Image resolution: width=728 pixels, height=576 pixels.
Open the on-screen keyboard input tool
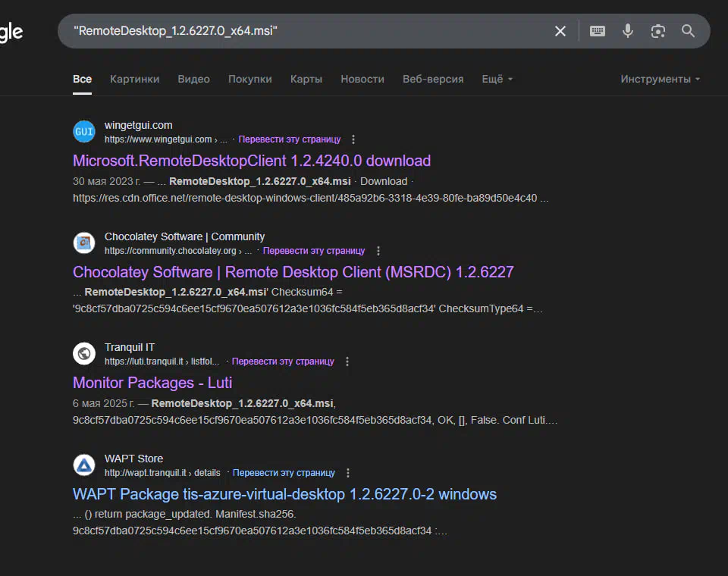[597, 31]
